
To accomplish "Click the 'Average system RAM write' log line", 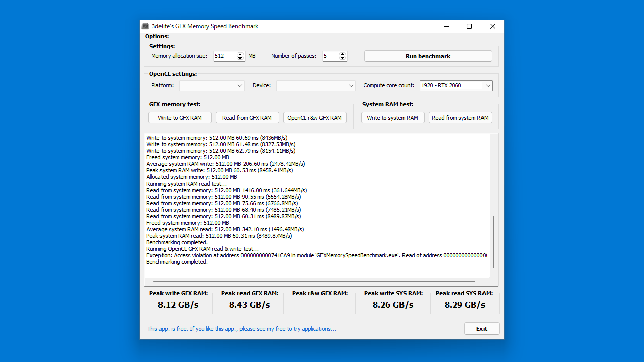I will coord(226,164).
